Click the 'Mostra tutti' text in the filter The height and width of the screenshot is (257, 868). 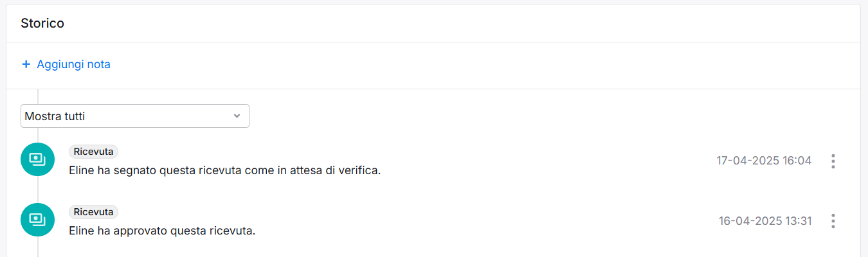(55, 116)
